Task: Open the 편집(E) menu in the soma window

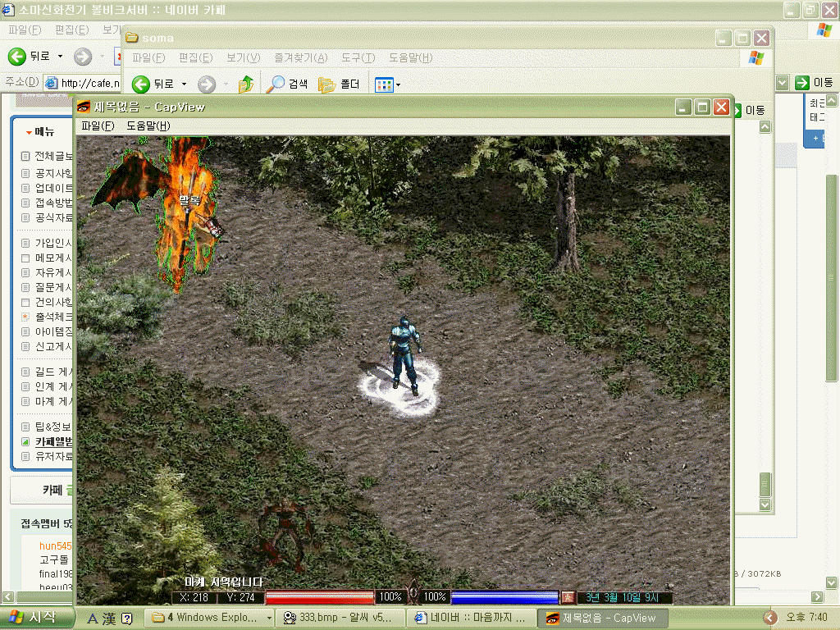Action: (x=195, y=58)
